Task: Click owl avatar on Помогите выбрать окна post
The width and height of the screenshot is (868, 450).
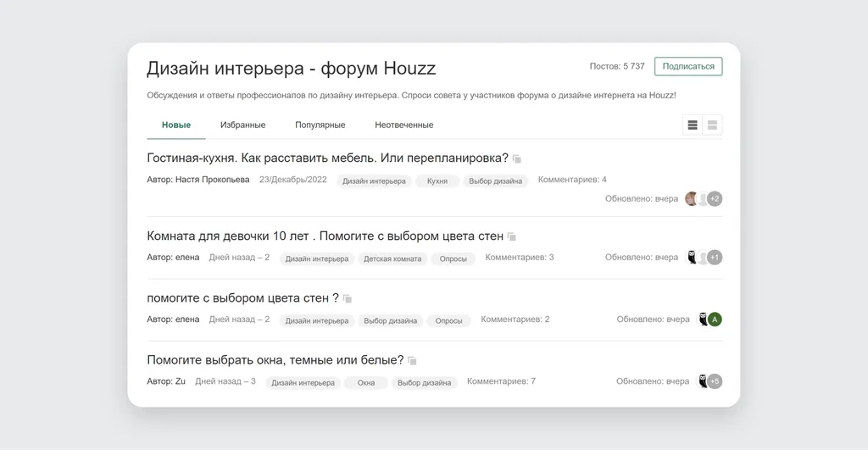Action: 703,381
